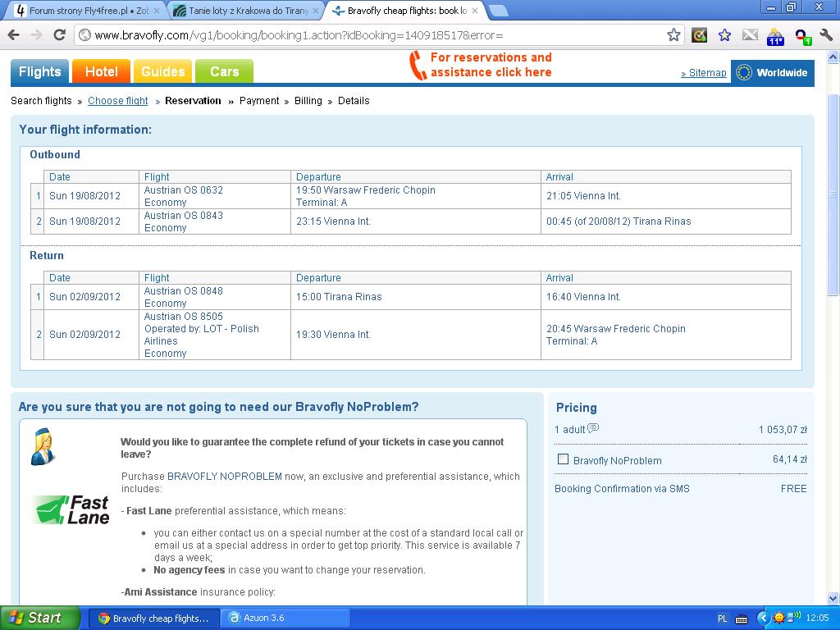Viewport: 840px width, 630px height.
Task: Click the red phone assistance icon
Action: click(418, 66)
